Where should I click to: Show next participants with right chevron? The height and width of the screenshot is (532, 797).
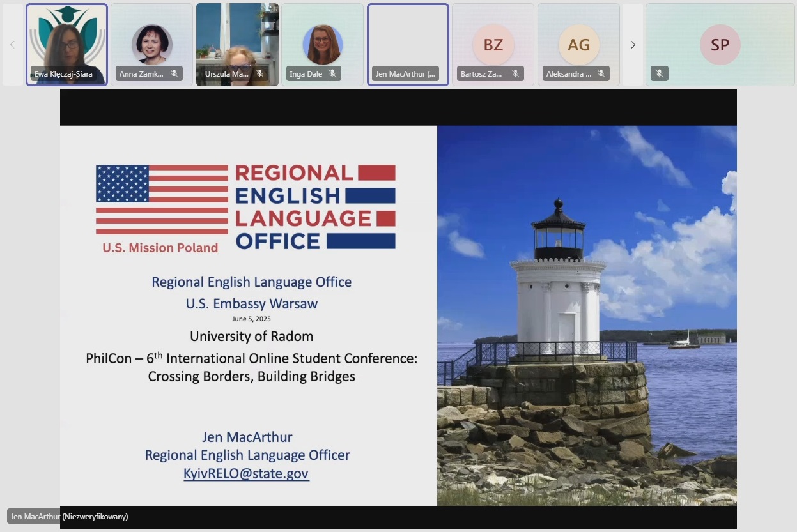point(633,45)
